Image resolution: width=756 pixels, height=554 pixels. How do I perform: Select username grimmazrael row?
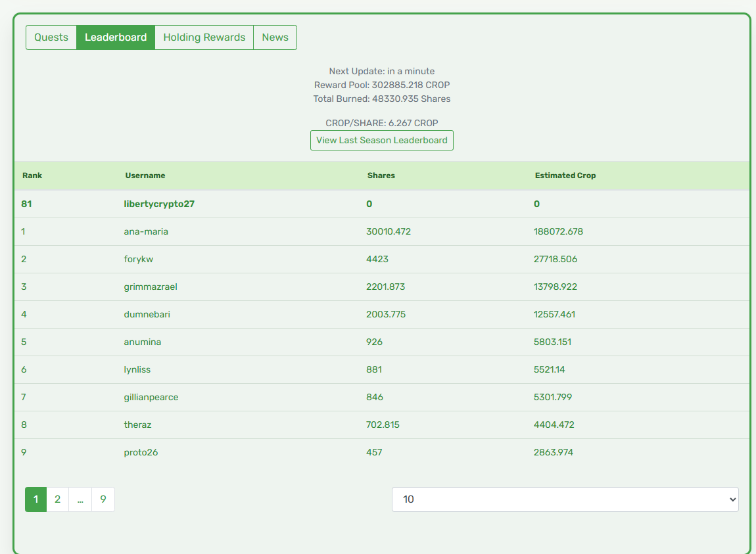click(x=382, y=287)
